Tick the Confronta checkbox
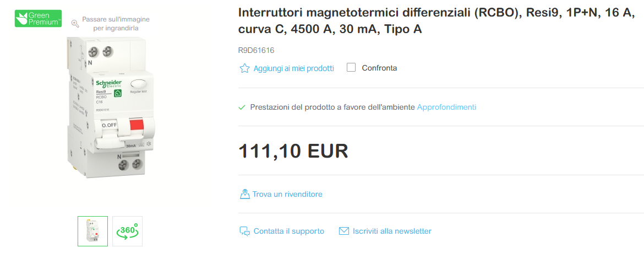The image size is (644, 253). [351, 68]
